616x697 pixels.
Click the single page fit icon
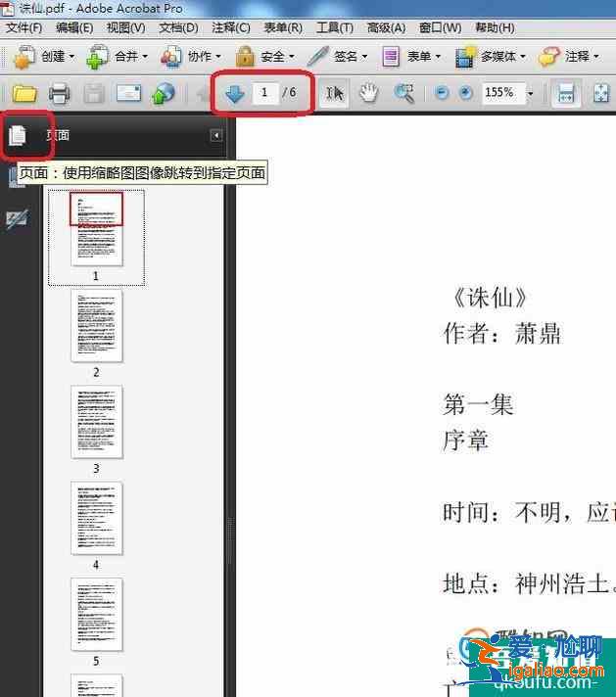(x=601, y=94)
